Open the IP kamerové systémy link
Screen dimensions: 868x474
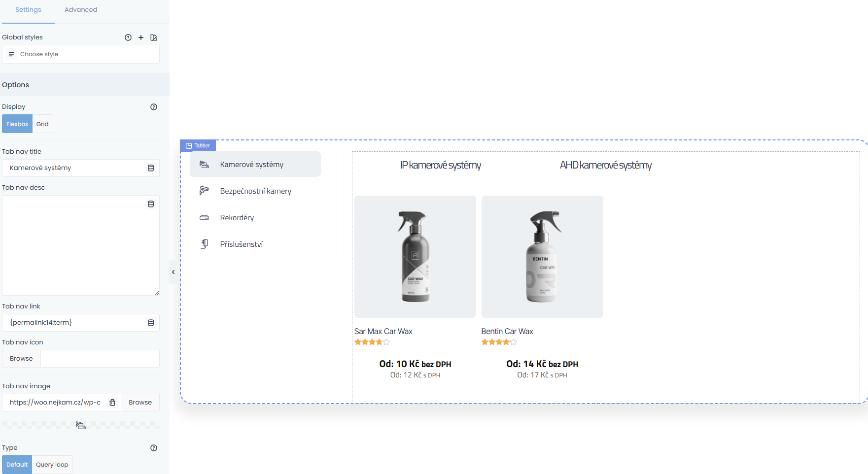(440, 165)
